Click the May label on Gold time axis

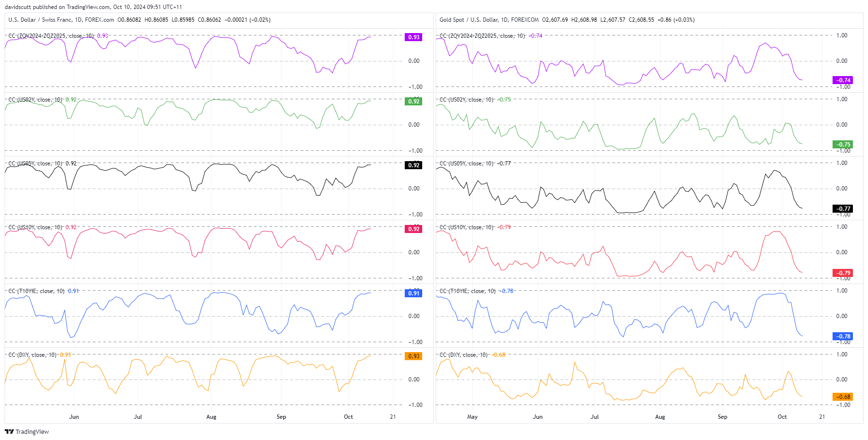472,417
